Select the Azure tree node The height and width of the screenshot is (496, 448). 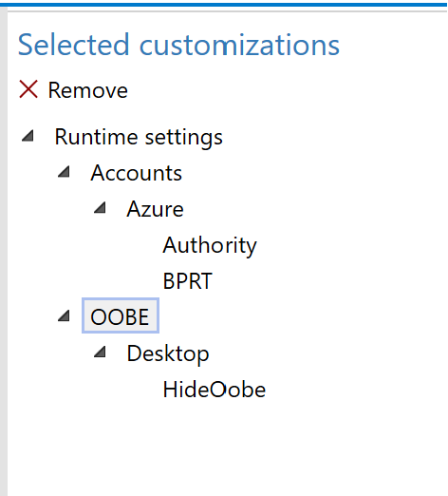pos(155,209)
